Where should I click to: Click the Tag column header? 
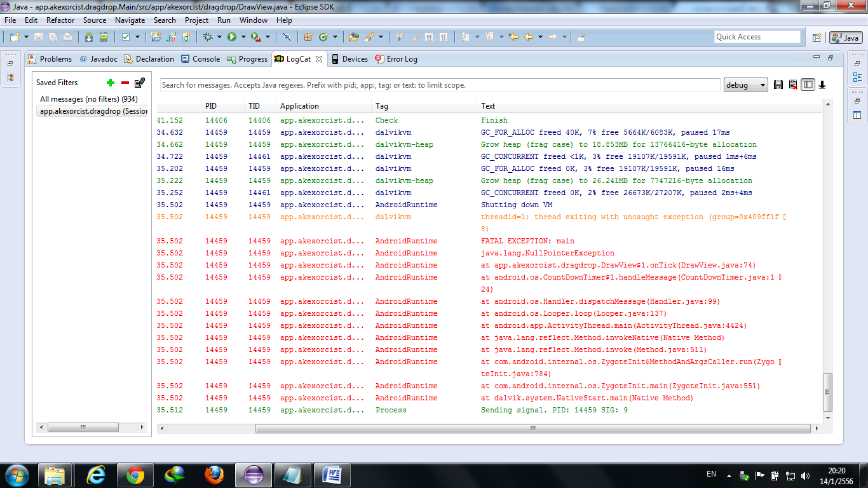(x=382, y=106)
